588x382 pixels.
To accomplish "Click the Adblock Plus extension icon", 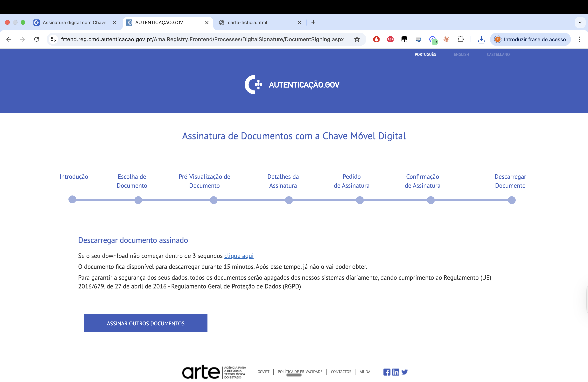I will (x=390, y=39).
